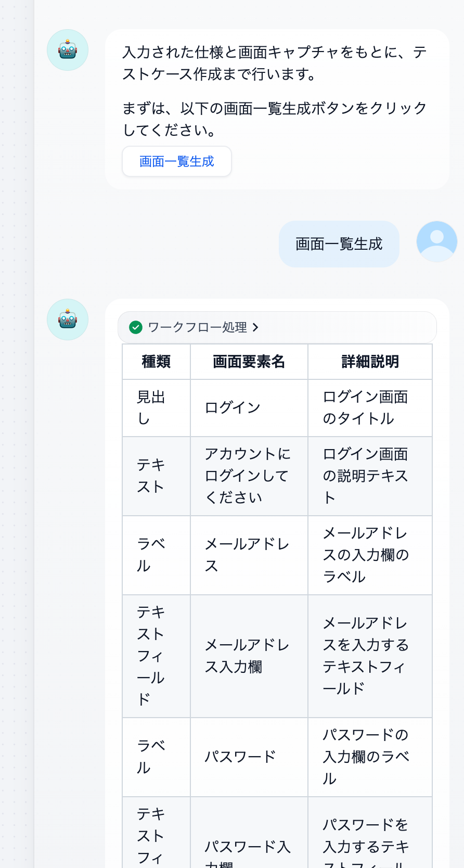Select the メールアドレス入力欄 cell
Screen dimensions: 464x868
point(247,656)
